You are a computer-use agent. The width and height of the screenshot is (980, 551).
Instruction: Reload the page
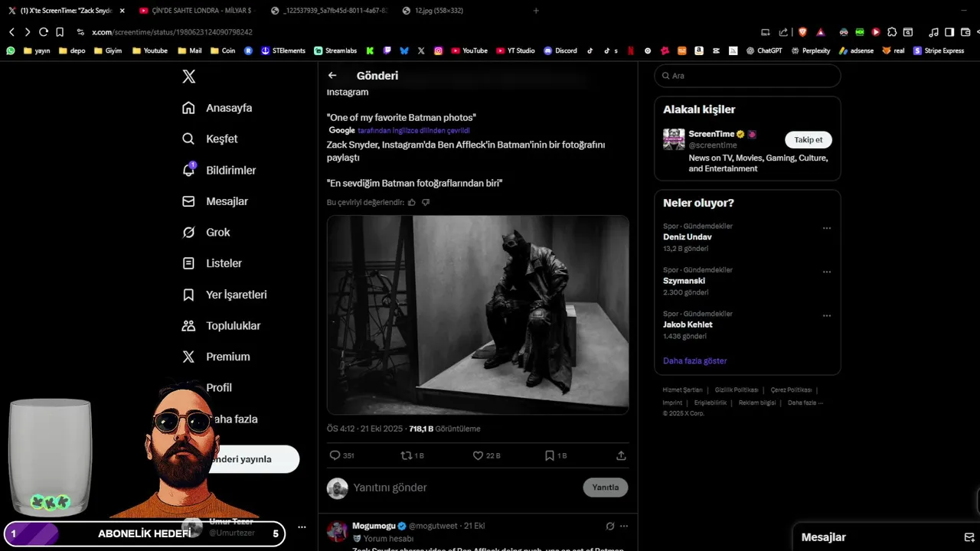pyautogui.click(x=44, y=32)
